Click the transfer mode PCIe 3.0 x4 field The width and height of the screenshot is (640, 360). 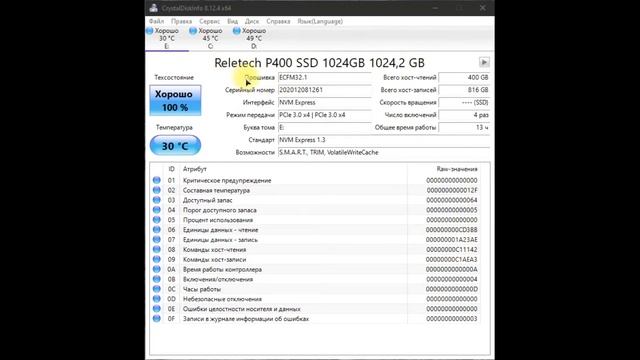coord(324,115)
